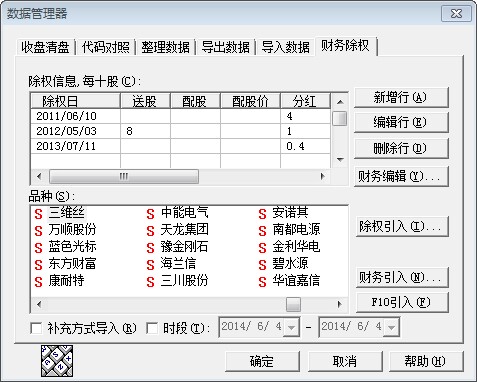Switch to the 代码对照 tab
477x382 pixels.
point(106,47)
